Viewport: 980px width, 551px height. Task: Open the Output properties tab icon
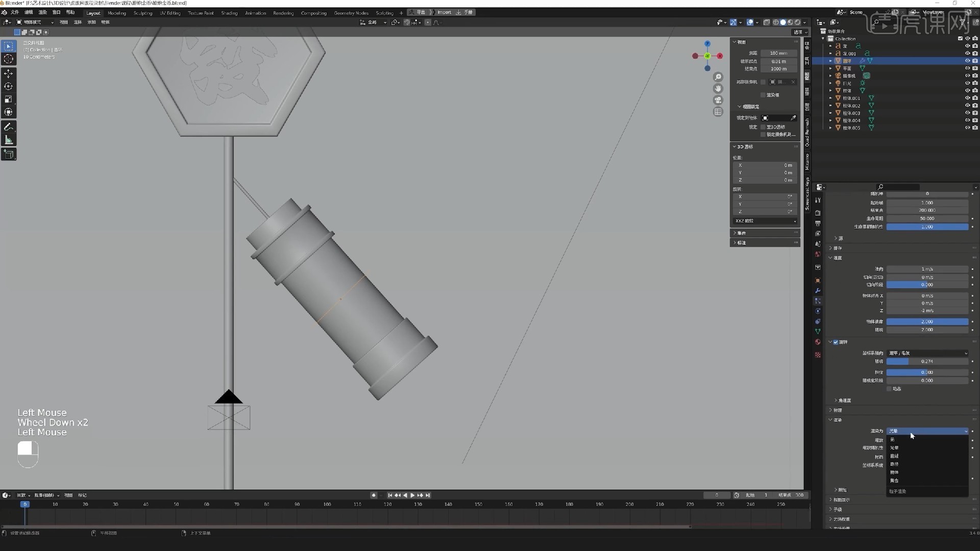[818, 223]
